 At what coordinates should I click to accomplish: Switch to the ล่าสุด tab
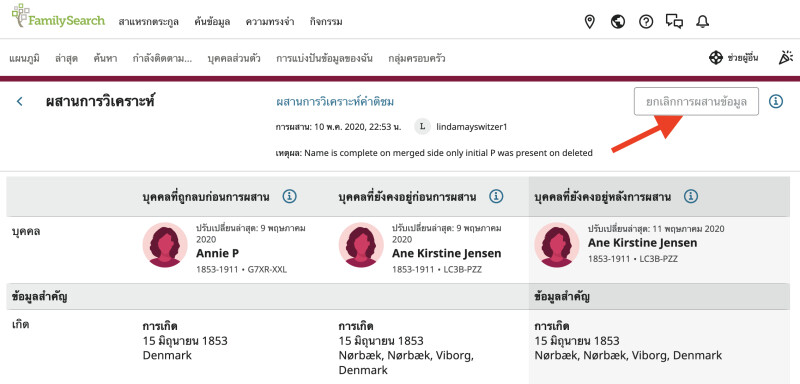[x=66, y=58]
